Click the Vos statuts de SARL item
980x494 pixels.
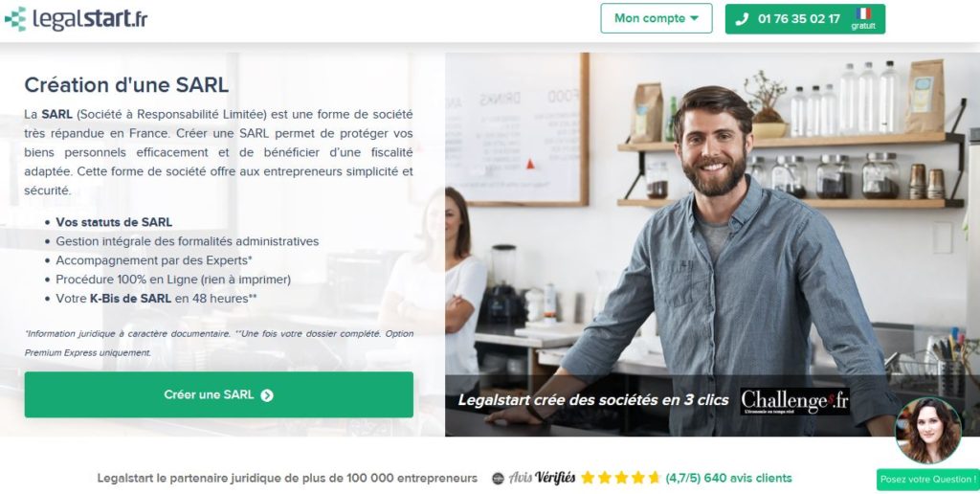114,222
